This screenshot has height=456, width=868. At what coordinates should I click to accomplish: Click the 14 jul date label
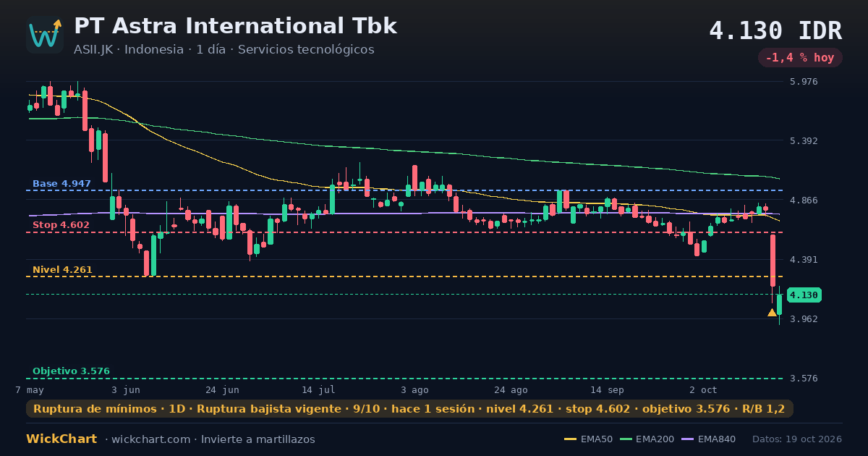[318, 389]
